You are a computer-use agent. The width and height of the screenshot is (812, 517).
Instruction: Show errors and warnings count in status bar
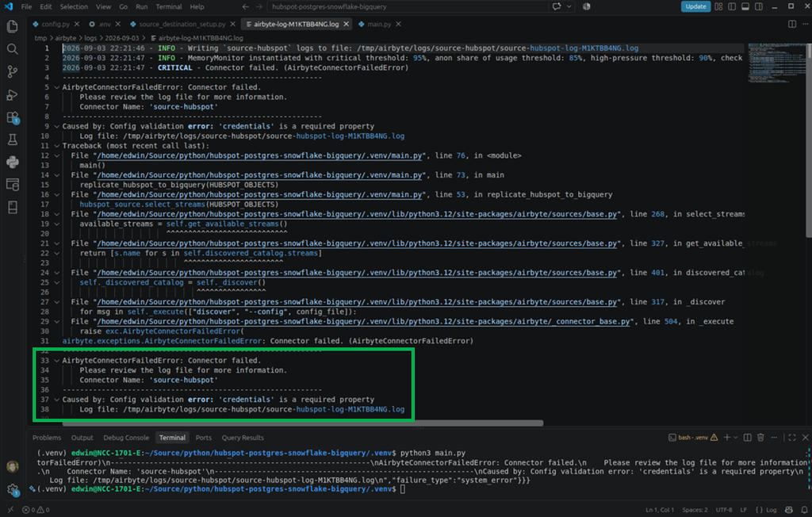click(36, 510)
